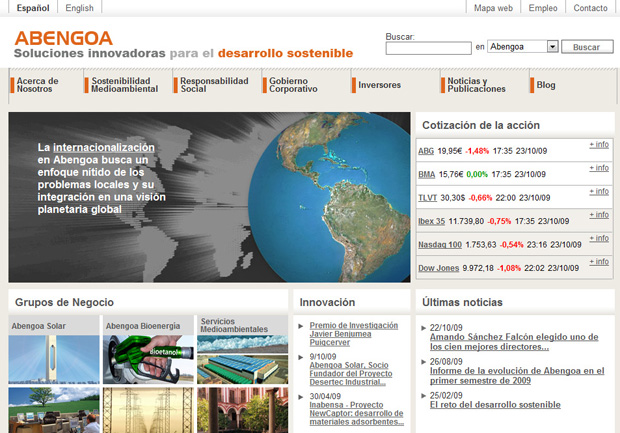Screen dimensions: 620x433
Task: Click + info for BMA quote
Action: point(599,168)
